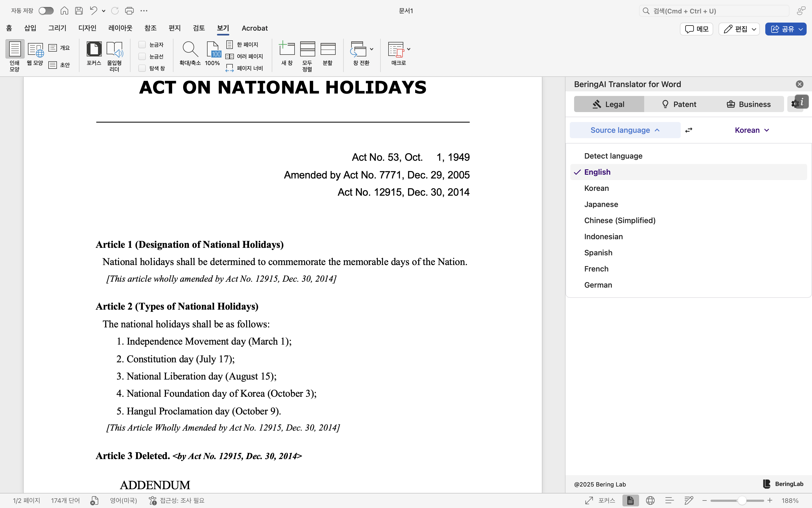812x508 pixels.
Task: Toggle Print Layout in the status bar
Action: tap(630, 500)
